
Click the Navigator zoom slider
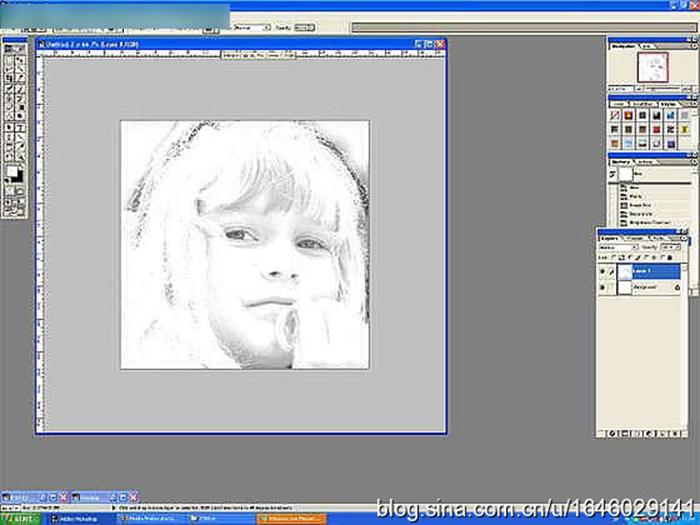(663, 89)
